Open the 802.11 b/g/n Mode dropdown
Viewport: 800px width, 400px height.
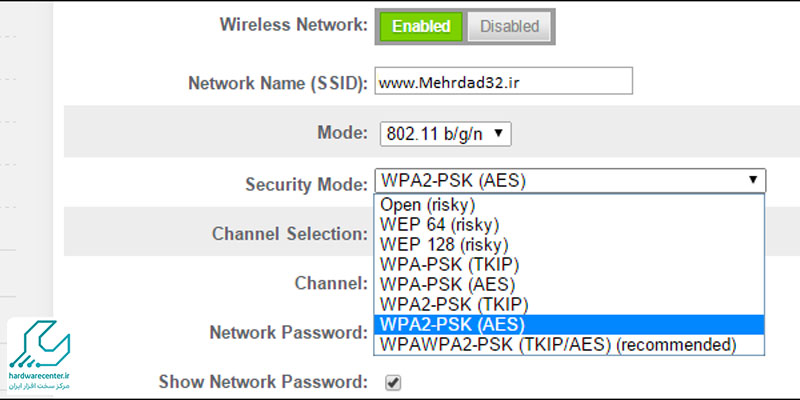click(x=445, y=134)
